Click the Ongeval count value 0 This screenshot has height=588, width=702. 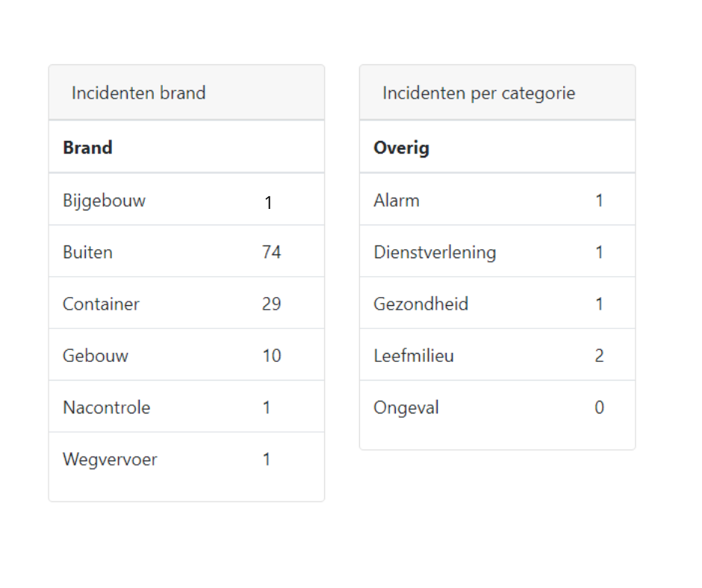coord(599,407)
